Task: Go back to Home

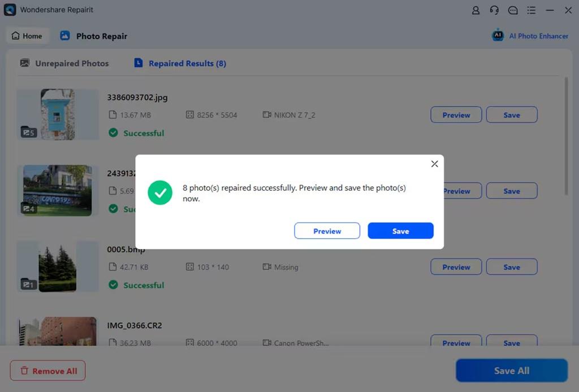Action: point(27,36)
